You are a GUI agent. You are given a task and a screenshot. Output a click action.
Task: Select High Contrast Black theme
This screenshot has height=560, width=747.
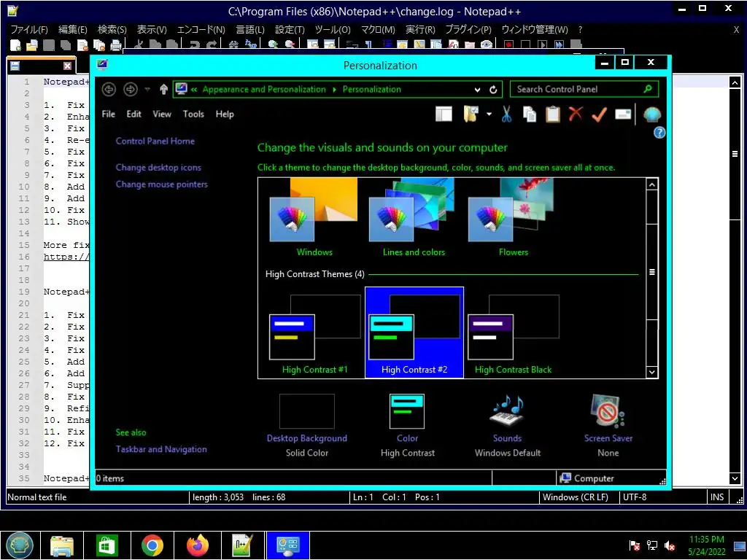pos(513,333)
